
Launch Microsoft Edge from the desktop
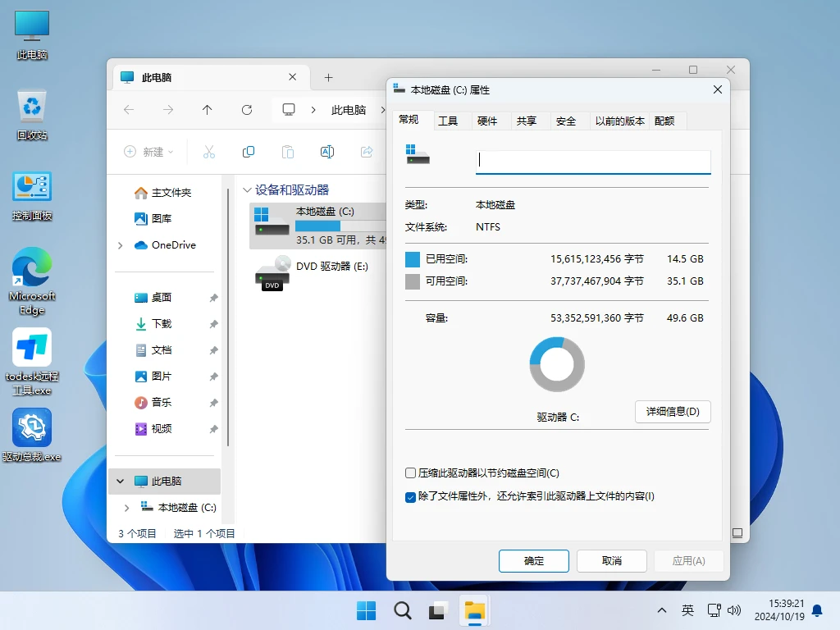(x=32, y=281)
